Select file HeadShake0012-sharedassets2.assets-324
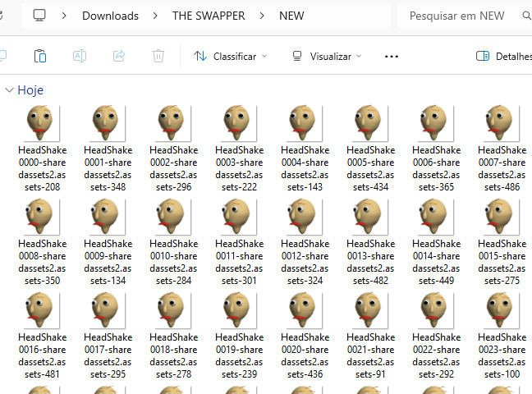The image size is (532, 394). coord(305,241)
